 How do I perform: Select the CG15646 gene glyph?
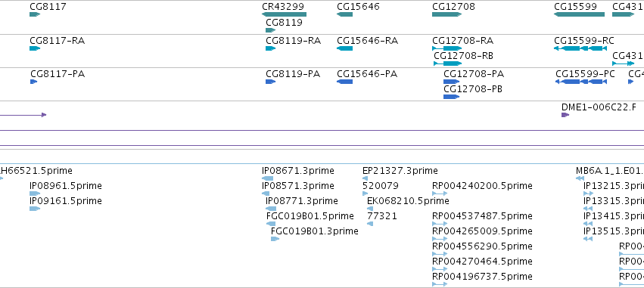(344, 14)
